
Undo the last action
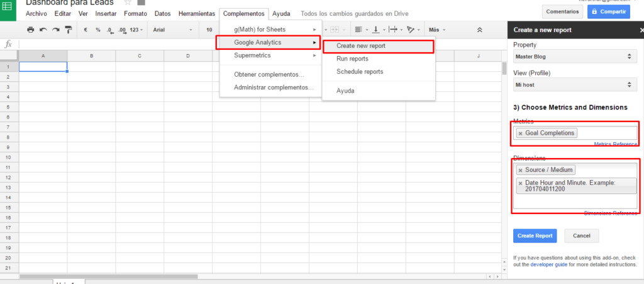tap(43, 30)
